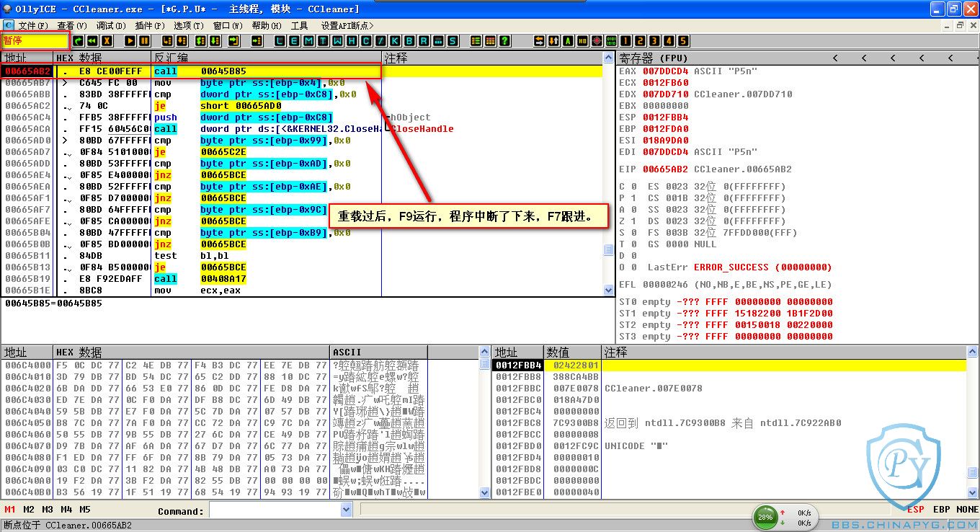The image size is (980, 532).
Task: Click the 注释 header in the disassembly pane
Action: (x=491, y=58)
